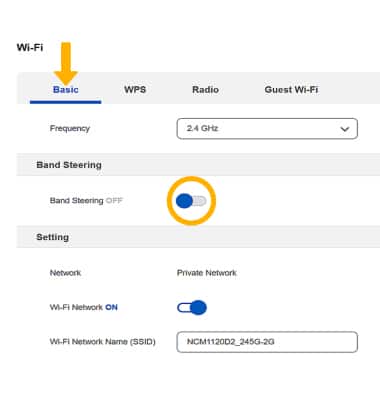The image size is (380, 400).
Task: Switch to the Basic tab
Action: click(66, 90)
